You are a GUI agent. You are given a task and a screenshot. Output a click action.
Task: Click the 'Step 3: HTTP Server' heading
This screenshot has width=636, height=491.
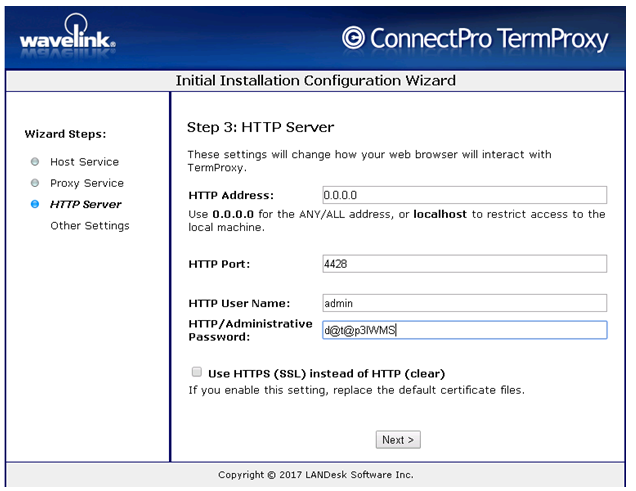tap(260, 127)
